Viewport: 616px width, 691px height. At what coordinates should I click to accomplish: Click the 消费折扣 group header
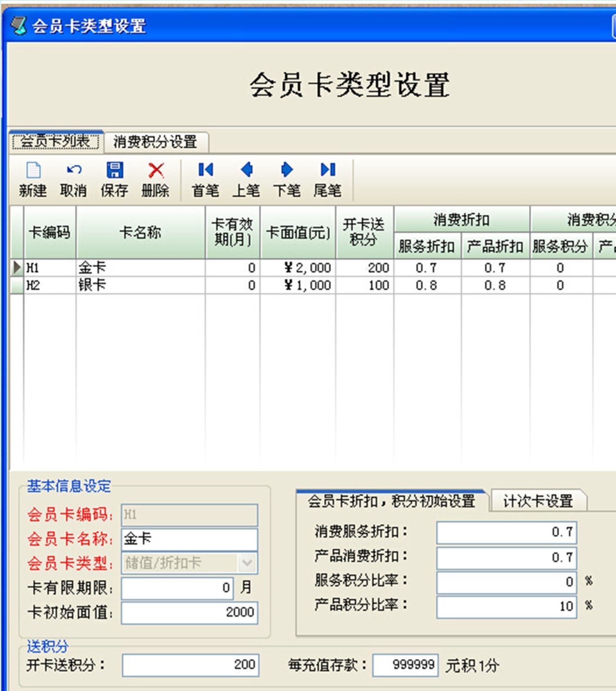461,220
